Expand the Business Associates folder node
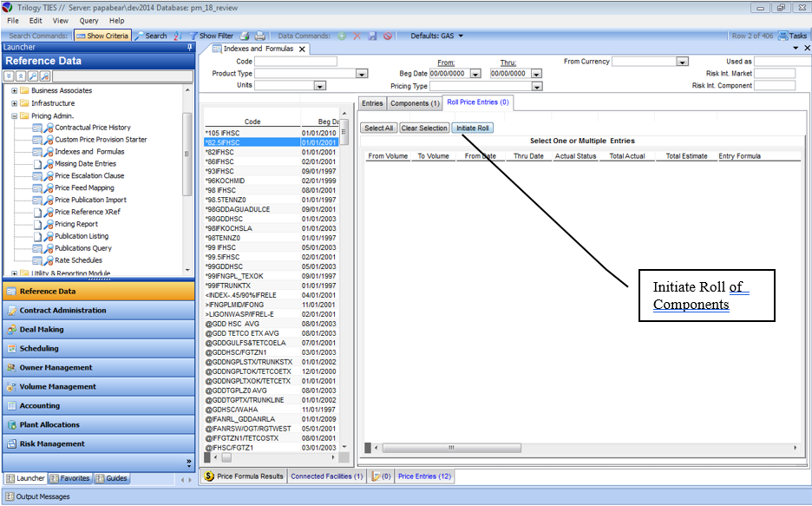The height and width of the screenshot is (506, 812). pyautogui.click(x=15, y=91)
